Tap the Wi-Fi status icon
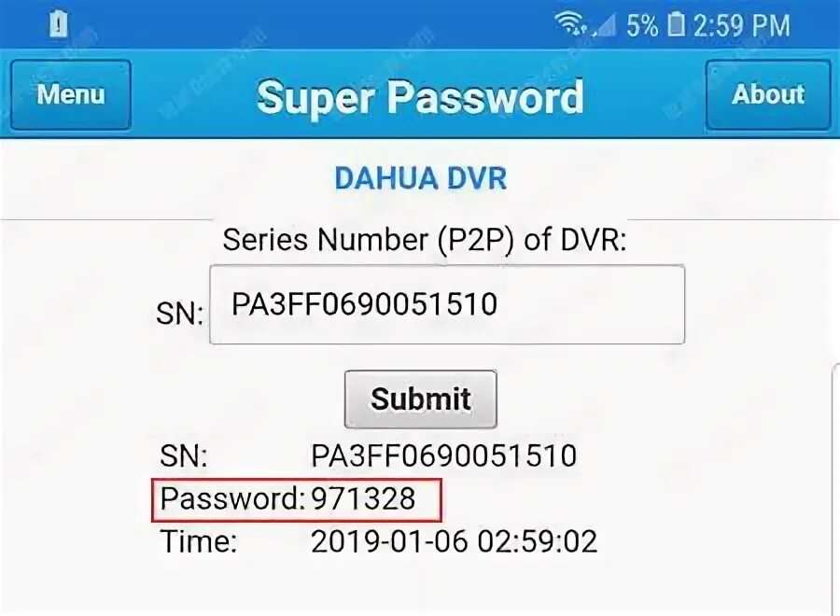The width and height of the screenshot is (840, 616). pos(570,24)
